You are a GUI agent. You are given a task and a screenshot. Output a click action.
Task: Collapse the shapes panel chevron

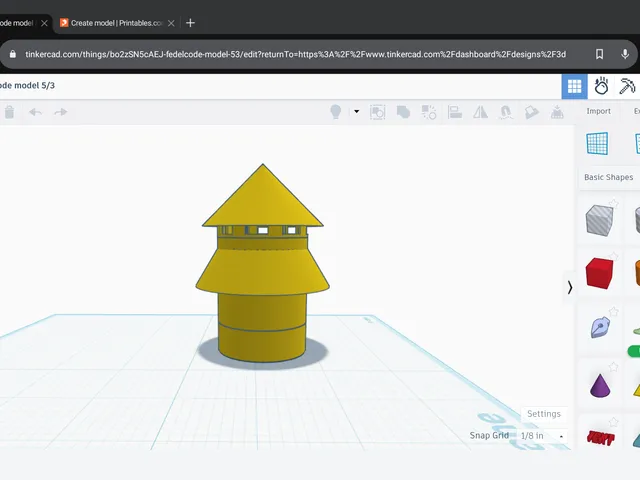click(x=570, y=287)
